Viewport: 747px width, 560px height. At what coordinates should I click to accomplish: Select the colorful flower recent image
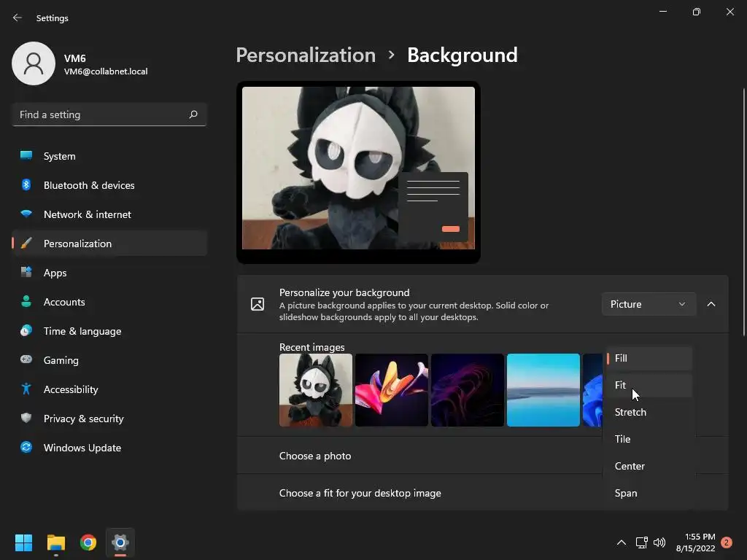tap(392, 390)
